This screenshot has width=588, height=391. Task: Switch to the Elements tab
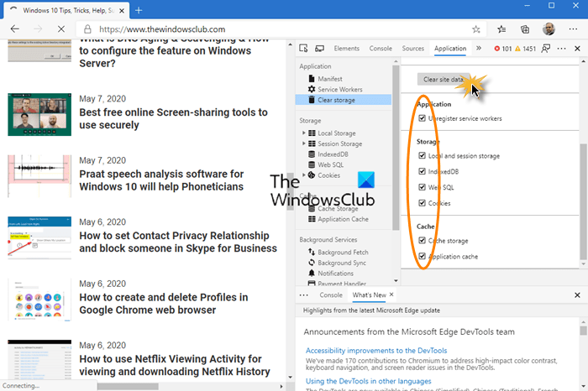[346, 49]
